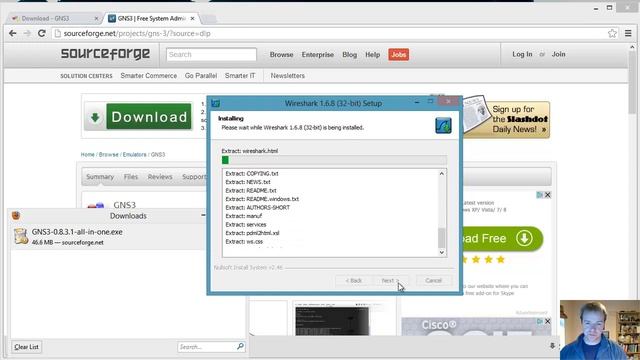Click the Cancel button in Wireshark setup
Viewport: 640px width, 360px height.
coord(433,281)
